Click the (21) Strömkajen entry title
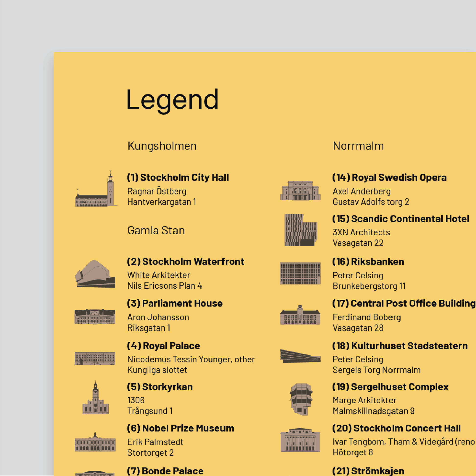This screenshot has width=476, height=476. point(368,471)
